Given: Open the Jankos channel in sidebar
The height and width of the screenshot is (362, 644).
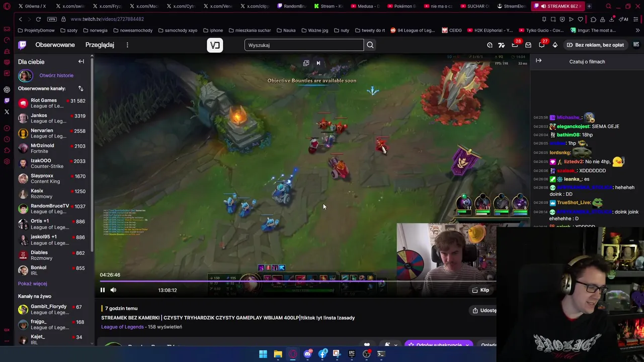Looking at the screenshot, I should click(52, 118).
